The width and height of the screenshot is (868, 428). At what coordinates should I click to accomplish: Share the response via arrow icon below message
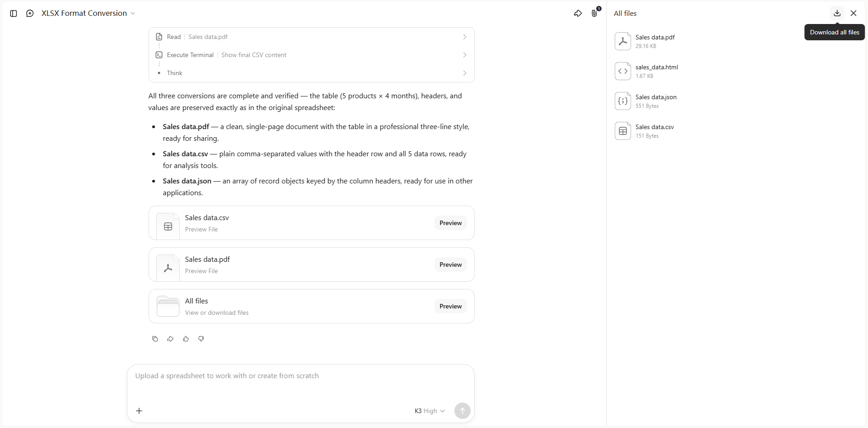(170, 339)
